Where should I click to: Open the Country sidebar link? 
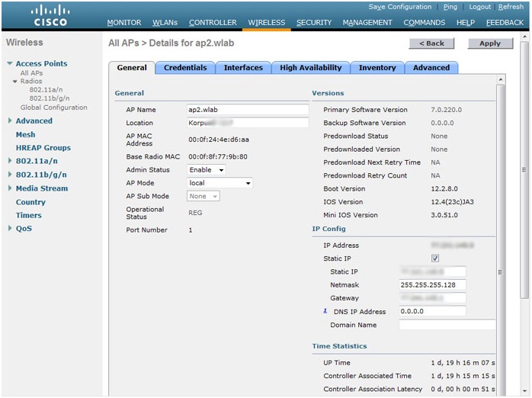coord(30,202)
